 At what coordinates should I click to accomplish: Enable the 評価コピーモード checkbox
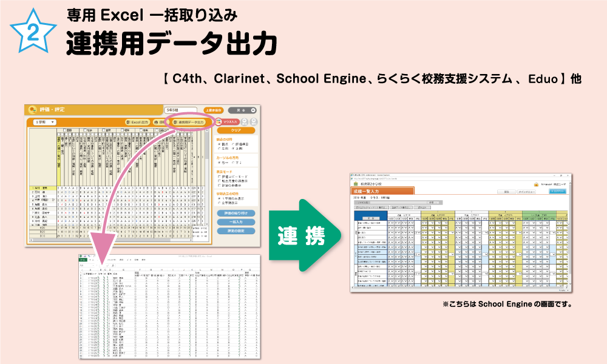[220, 177]
